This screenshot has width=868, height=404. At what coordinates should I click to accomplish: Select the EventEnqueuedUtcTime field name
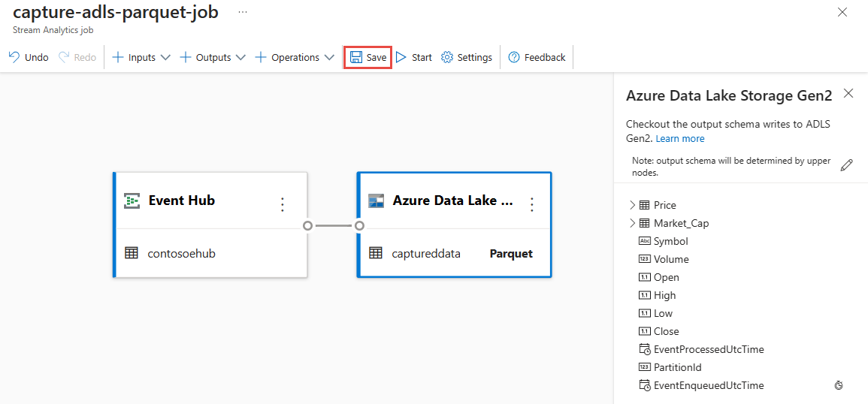[709, 385]
